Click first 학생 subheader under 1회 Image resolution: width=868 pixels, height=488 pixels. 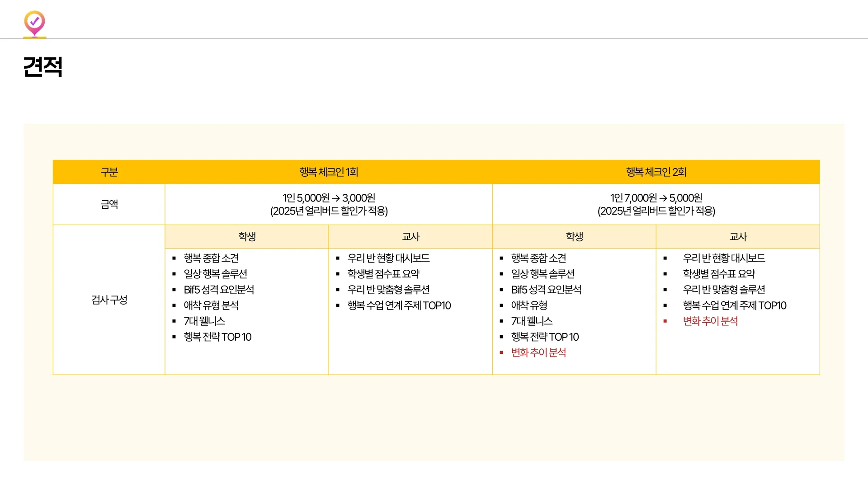click(x=247, y=237)
